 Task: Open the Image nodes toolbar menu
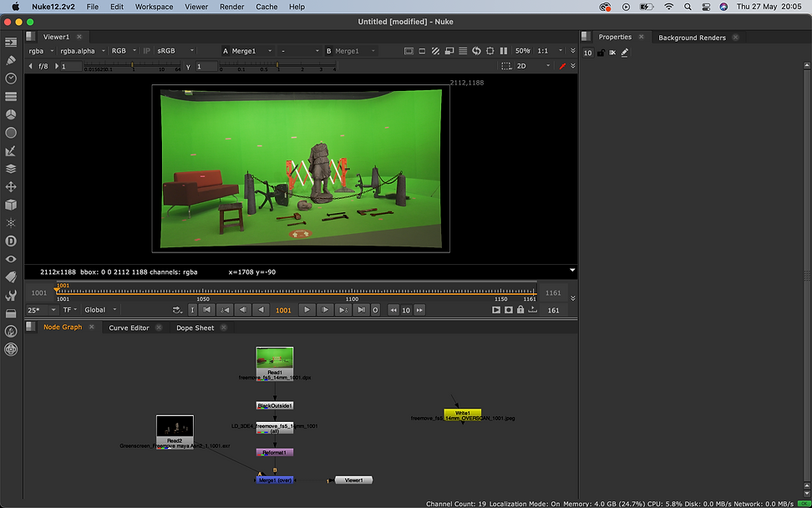click(10, 42)
